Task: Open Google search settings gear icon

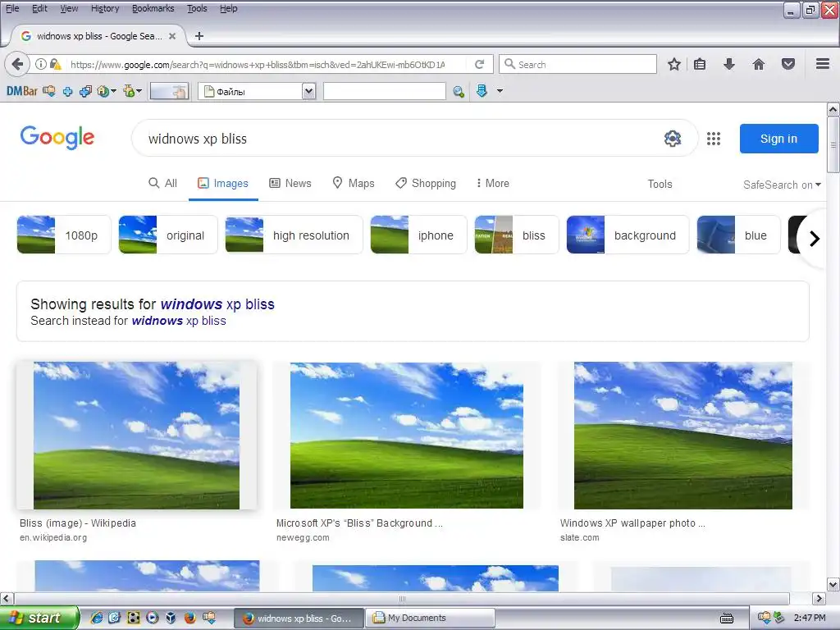Action: point(673,139)
